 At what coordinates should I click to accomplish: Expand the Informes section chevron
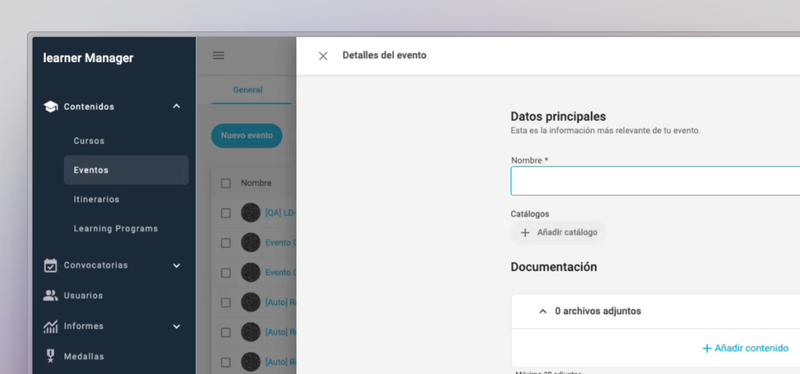tap(177, 327)
